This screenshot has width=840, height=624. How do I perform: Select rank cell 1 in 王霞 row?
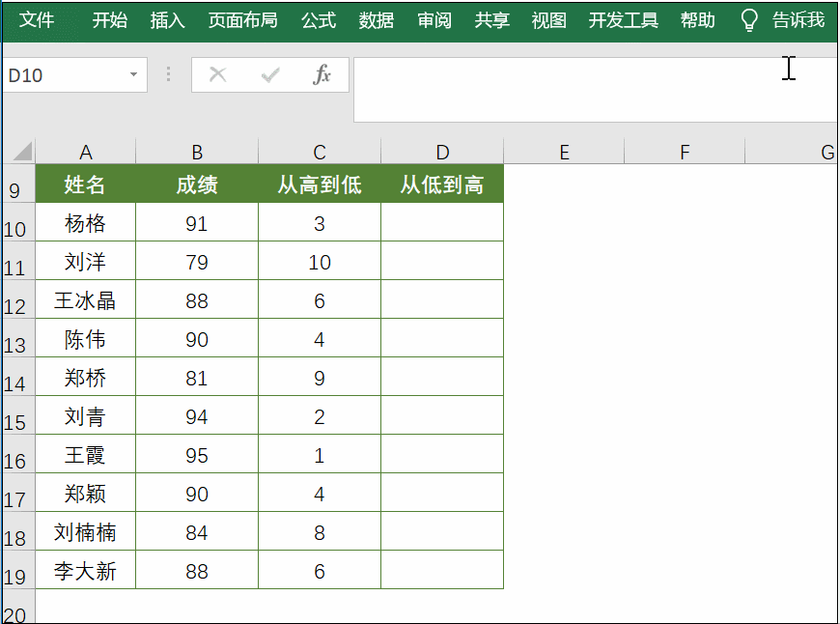click(x=320, y=454)
